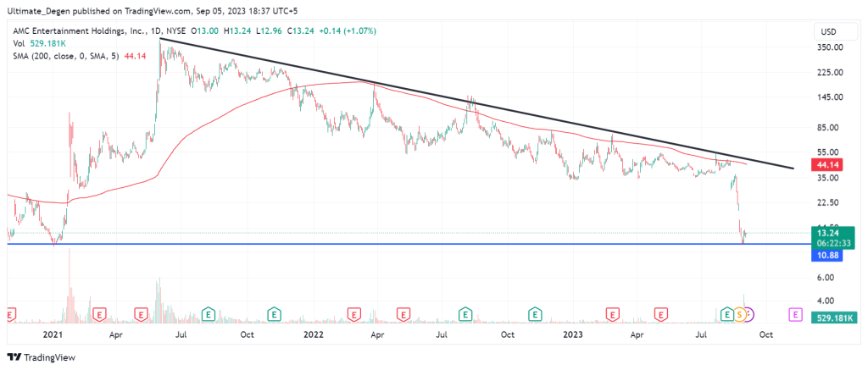The height and width of the screenshot is (370, 868).
Task: Click the 225.00 price axis label
Action: pyautogui.click(x=831, y=73)
